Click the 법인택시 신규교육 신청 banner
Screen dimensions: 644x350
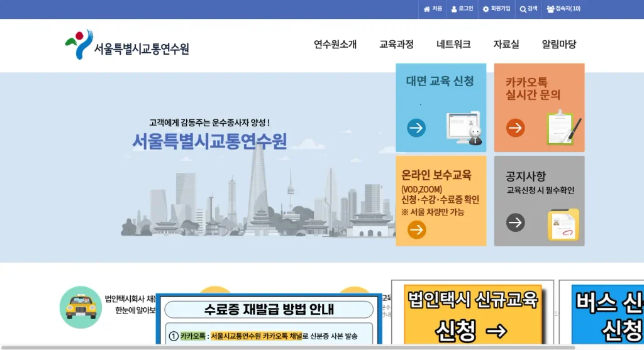point(472,314)
